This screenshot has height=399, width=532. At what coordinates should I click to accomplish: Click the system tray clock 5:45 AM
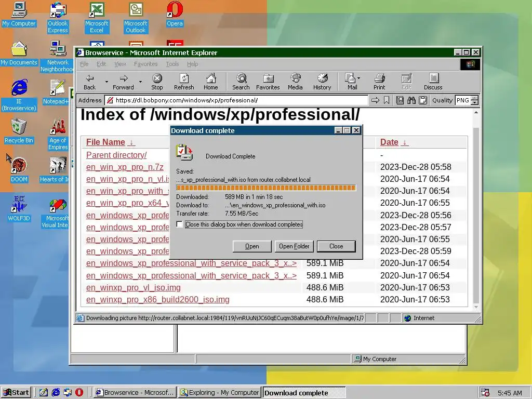510,393
